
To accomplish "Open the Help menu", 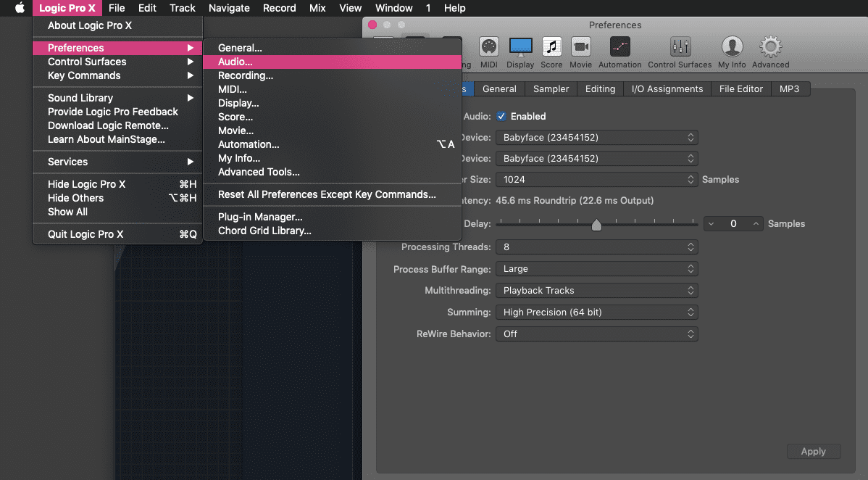I will click(x=454, y=8).
